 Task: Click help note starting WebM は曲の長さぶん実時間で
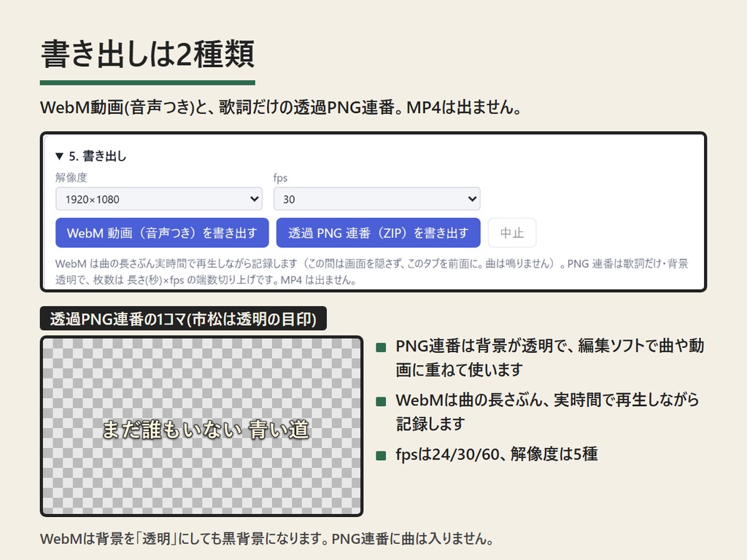[x=371, y=271]
